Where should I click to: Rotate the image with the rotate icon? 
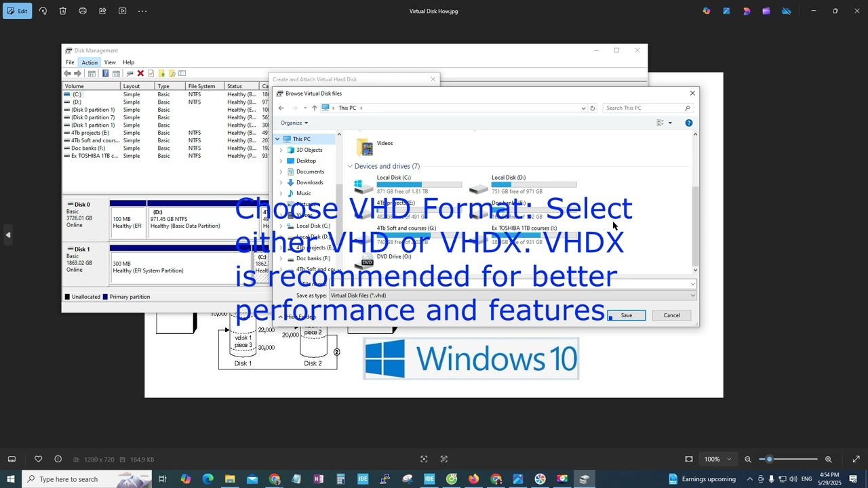pyautogui.click(x=43, y=11)
